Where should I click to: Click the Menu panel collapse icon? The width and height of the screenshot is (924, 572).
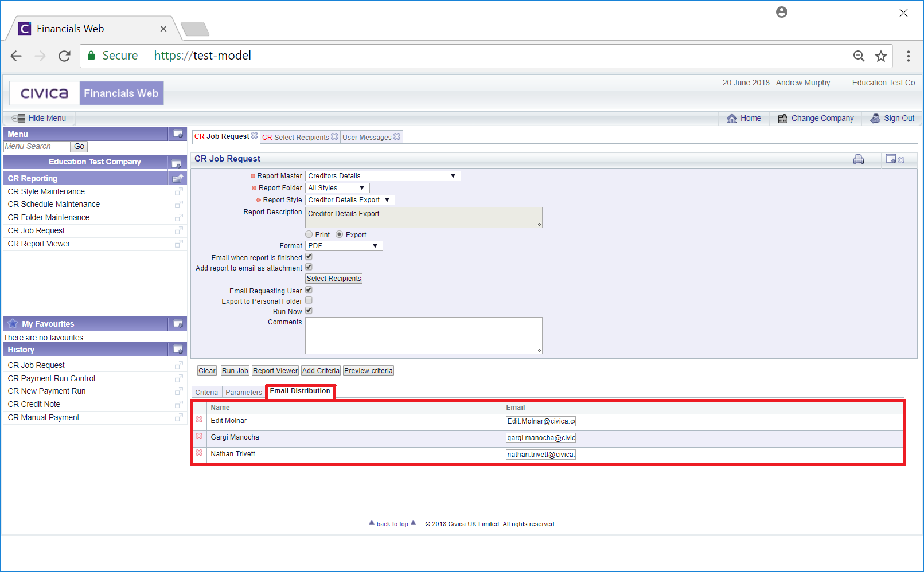[x=178, y=134]
